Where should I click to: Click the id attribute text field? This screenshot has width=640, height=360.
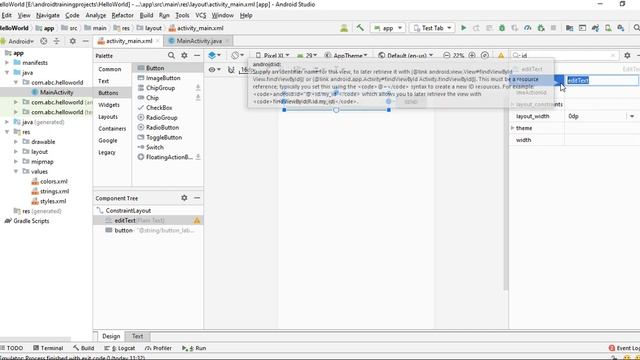[603, 80]
